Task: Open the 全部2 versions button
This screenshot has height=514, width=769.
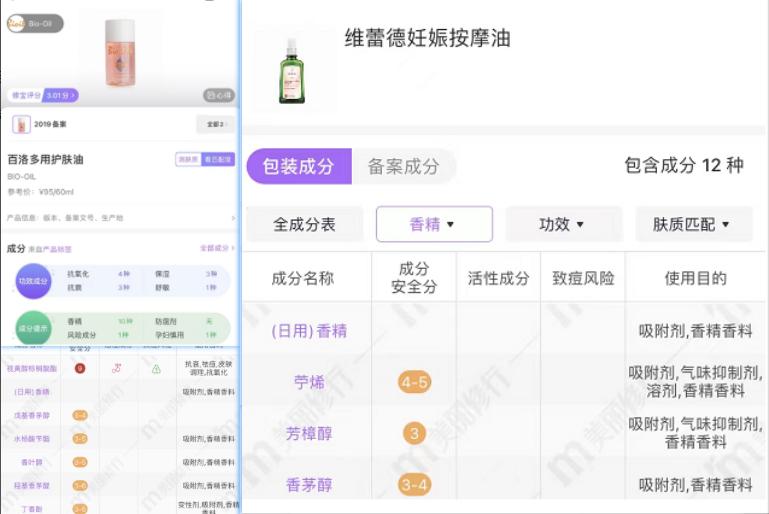Action: click(x=215, y=125)
